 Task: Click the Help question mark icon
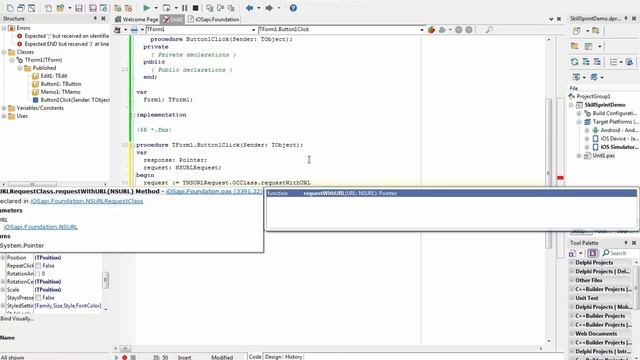(293, 8)
